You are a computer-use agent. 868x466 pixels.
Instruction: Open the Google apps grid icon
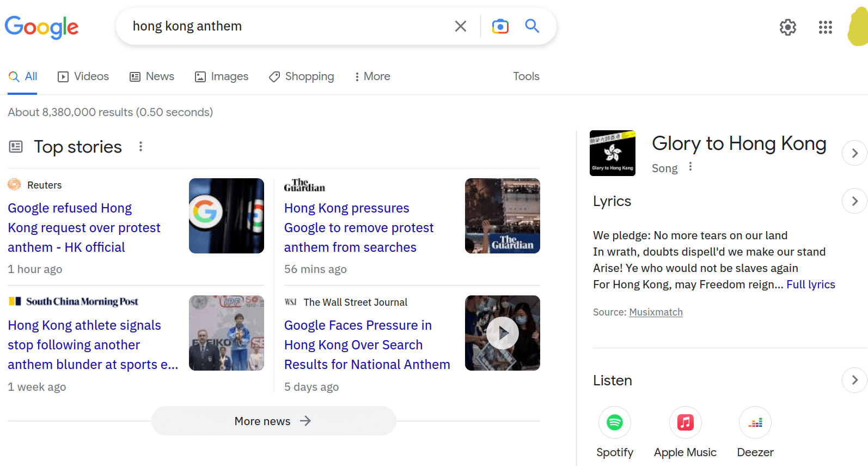point(826,27)
